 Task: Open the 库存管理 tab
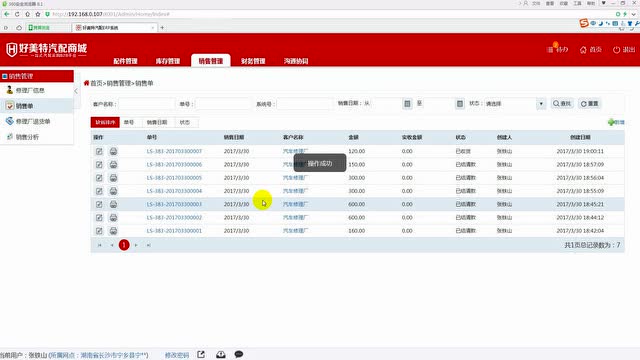point(168,61)
